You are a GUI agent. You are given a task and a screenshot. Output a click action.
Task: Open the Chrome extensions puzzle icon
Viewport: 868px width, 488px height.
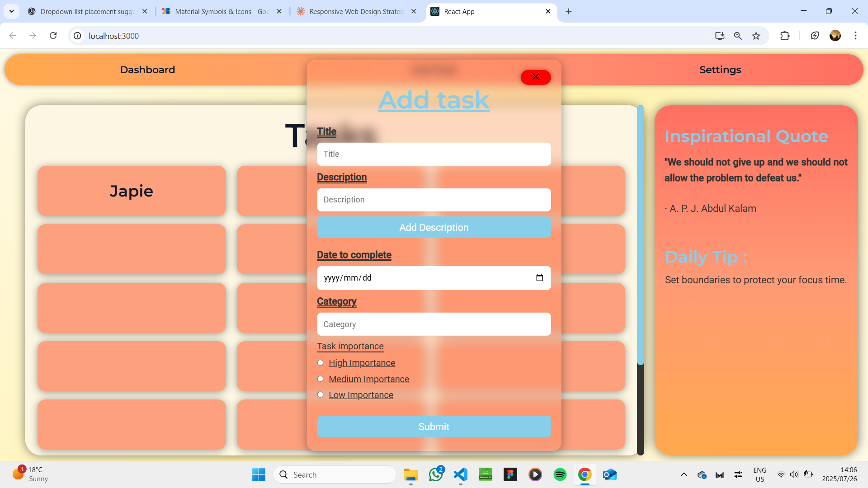point(785,36)
